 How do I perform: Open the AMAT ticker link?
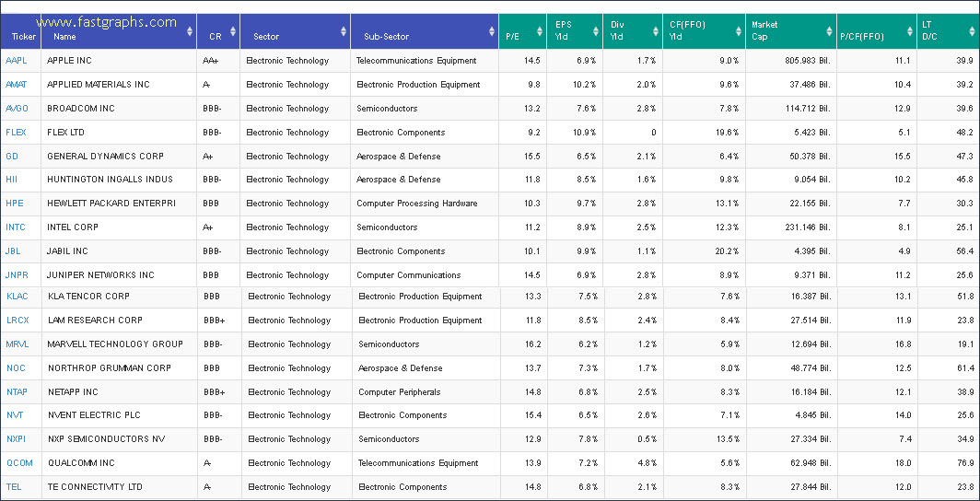tap(16, 85)
